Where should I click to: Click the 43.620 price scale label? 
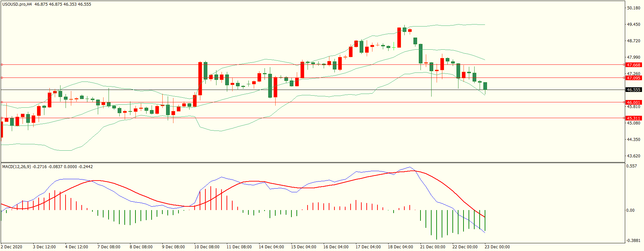tap(634, 156)
